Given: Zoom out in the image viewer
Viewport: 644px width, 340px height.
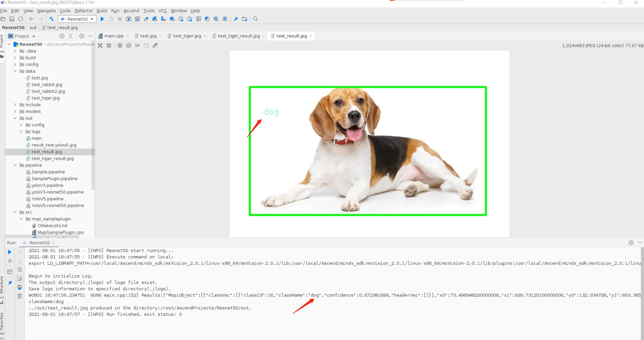Looking at the screenshot, I should point(129,46).
